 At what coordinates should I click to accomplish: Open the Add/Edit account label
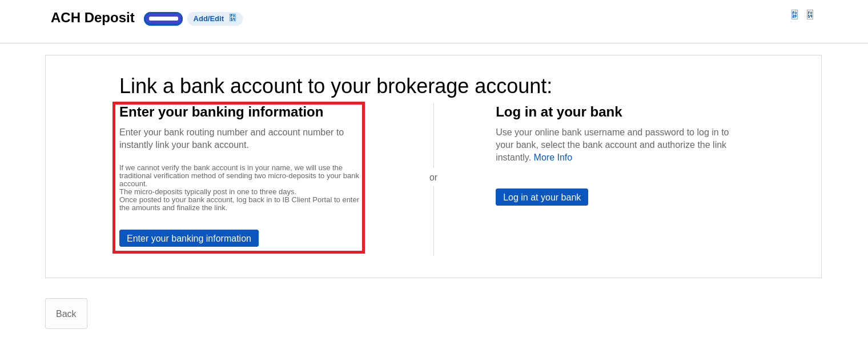pos(208,18)
